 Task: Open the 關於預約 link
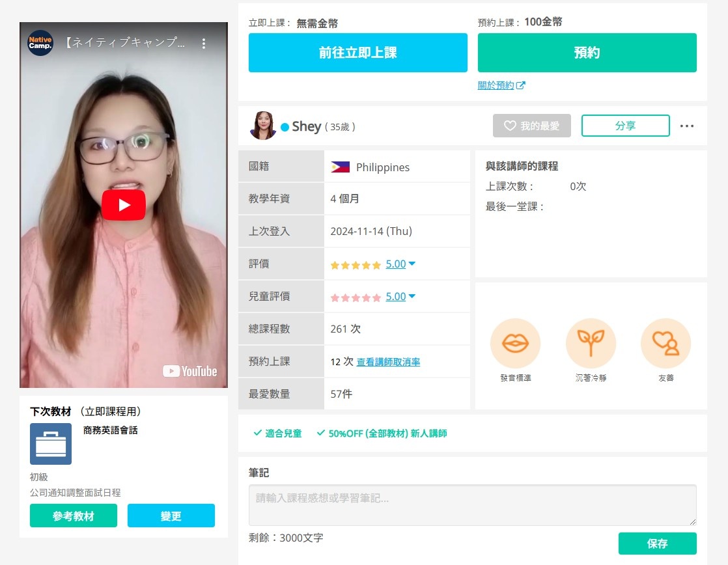(501, 85)
